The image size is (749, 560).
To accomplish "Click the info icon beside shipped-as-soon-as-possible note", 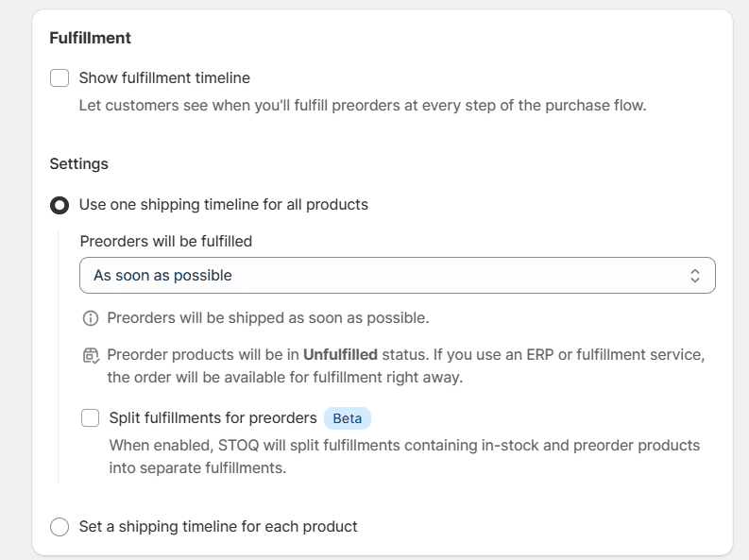I will tap(91, 318).
